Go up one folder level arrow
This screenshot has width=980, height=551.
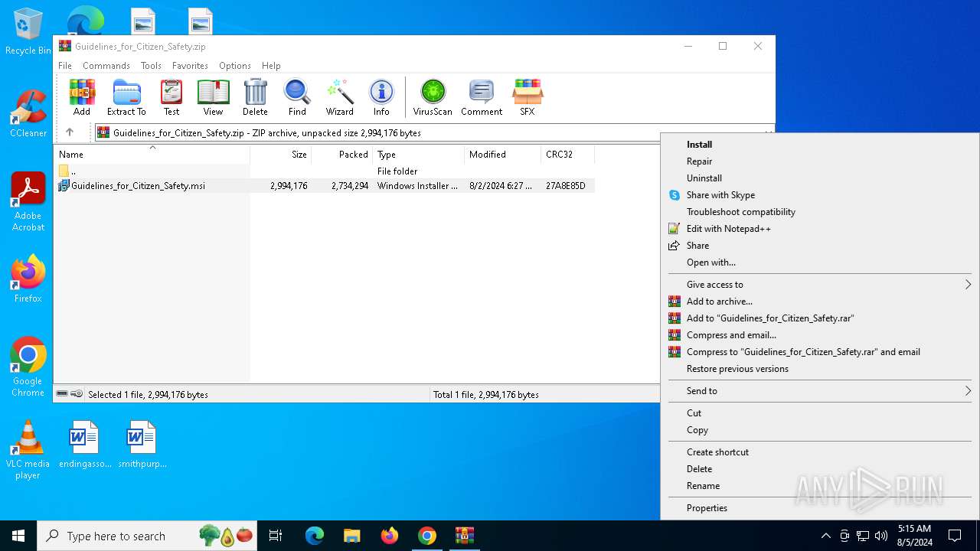70,132
